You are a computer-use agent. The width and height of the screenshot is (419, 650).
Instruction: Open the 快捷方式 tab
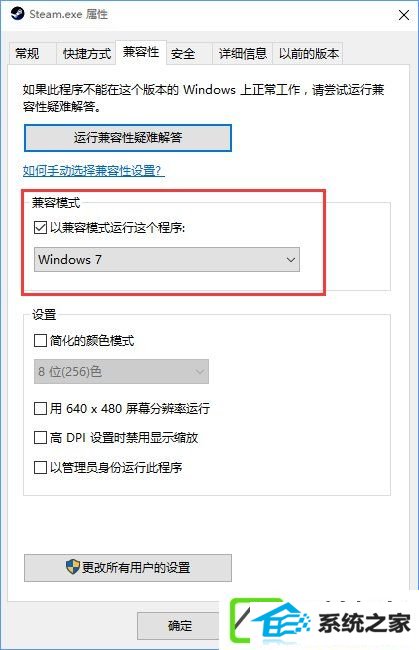tap(86, 53)
